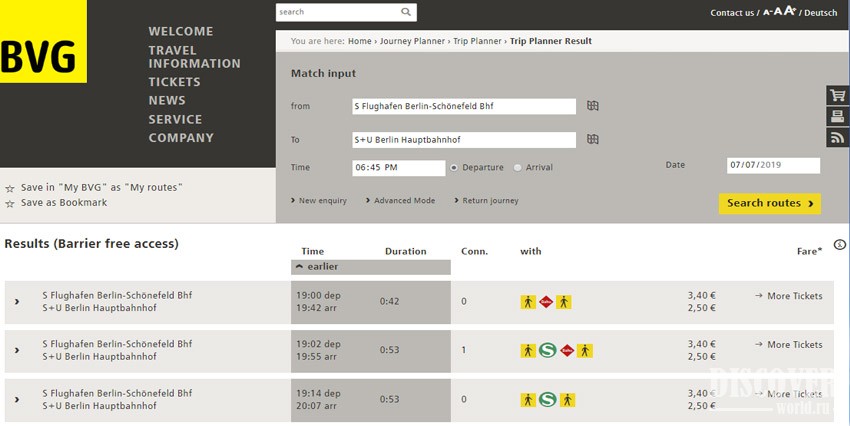Open the Return journey link
This screenshot has height=426, width=850.
[x=490, y=201]
